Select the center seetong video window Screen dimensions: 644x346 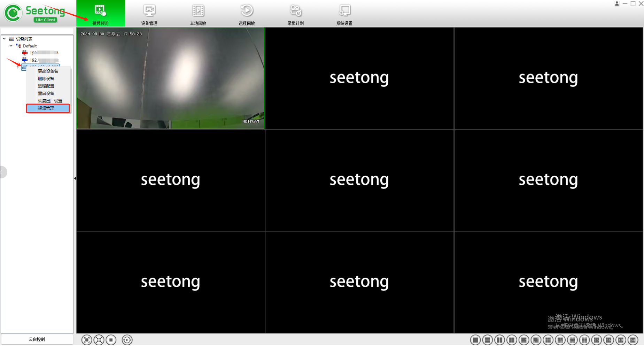coord(359,180)
